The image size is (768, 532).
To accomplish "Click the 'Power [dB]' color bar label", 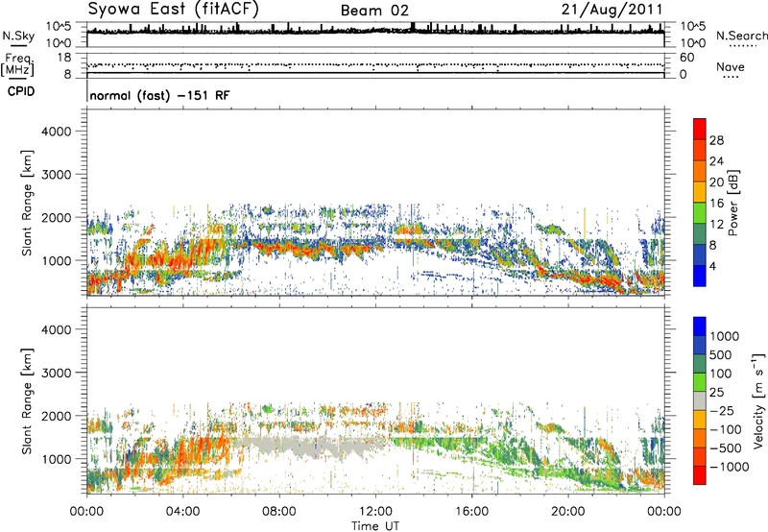I will click(733, 203).
